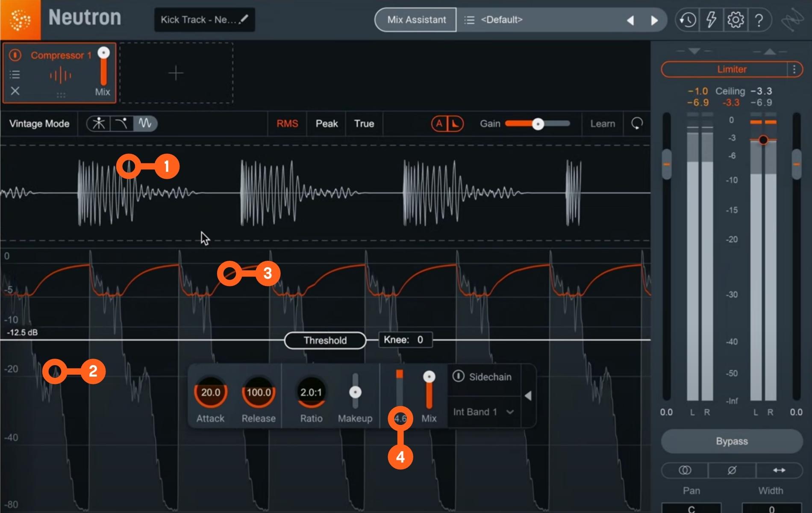This screenshot has height=513, width=812.
Task: Adjust the input gain fader on the left
Action: click(x=667, y=164)
